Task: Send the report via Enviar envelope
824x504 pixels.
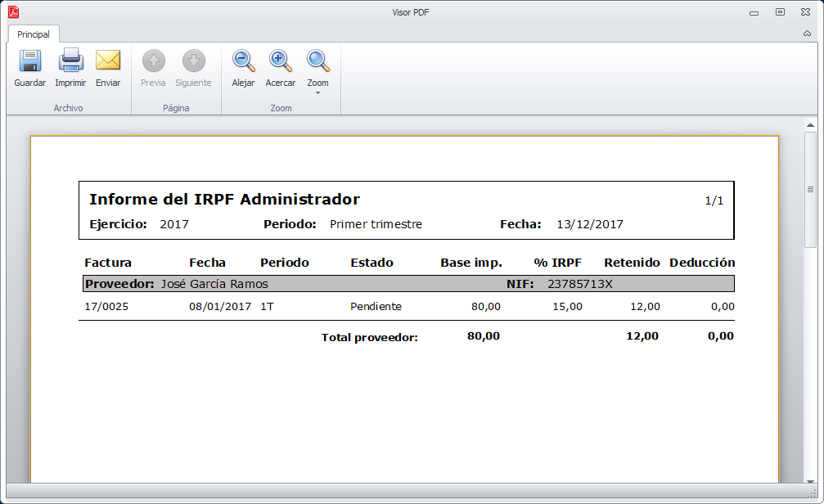Action: [x=108, y=62]
